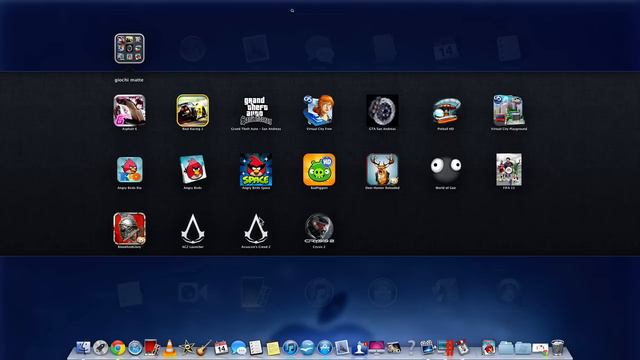
Task: Launch the Asphalt 6 game
Action: (129, 111)
